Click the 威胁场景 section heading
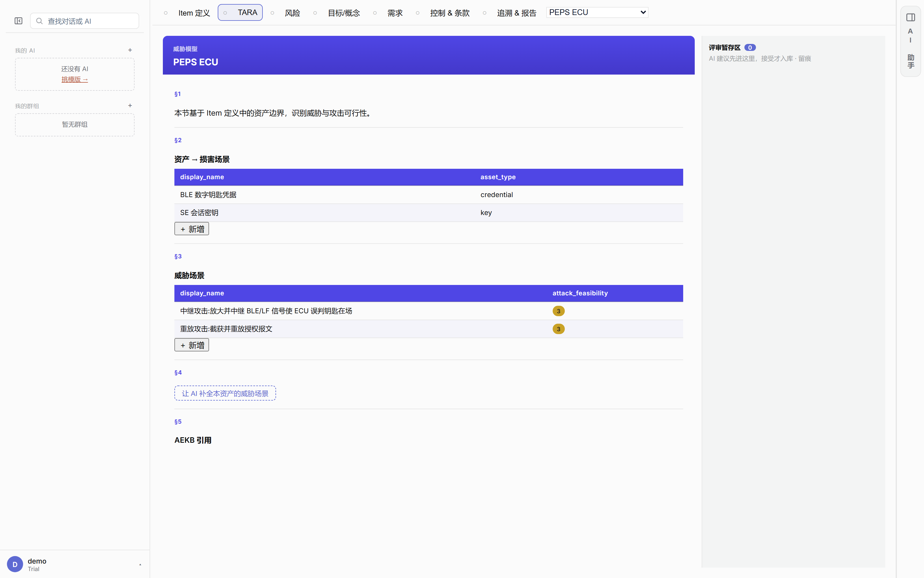This screenshot has height=578, width=924. tap(189, 276)
